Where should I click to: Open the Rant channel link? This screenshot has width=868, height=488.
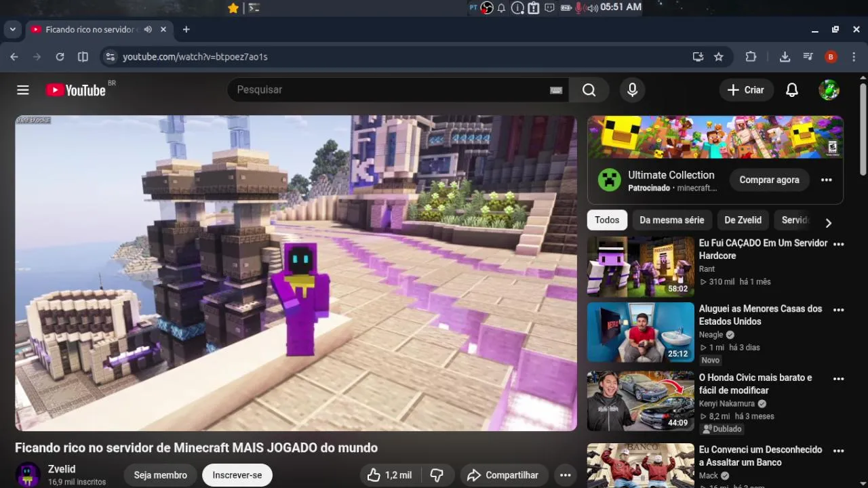coord(707,269)
